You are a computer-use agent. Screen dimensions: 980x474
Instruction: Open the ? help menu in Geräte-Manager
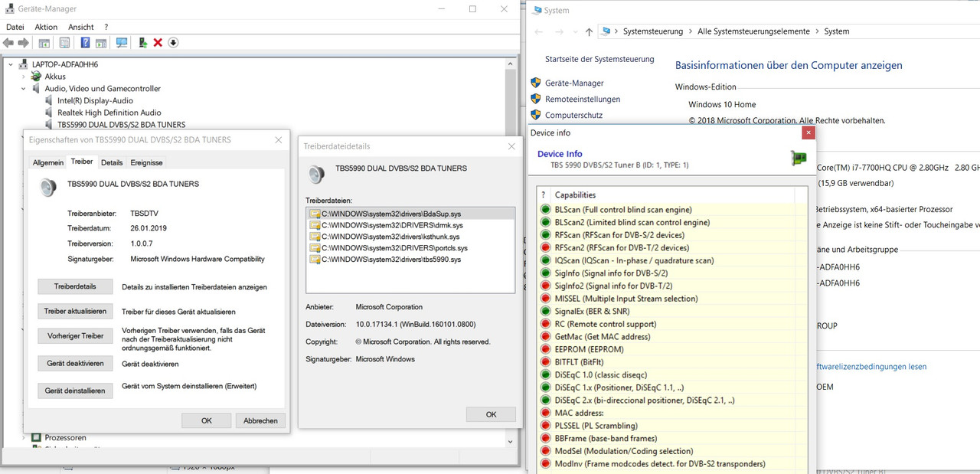(x=106, y=27)
